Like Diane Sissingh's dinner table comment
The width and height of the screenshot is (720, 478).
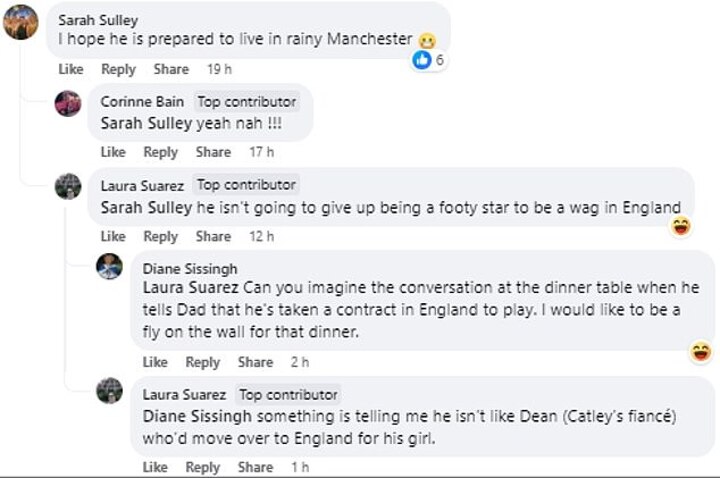tap(155, 362)
